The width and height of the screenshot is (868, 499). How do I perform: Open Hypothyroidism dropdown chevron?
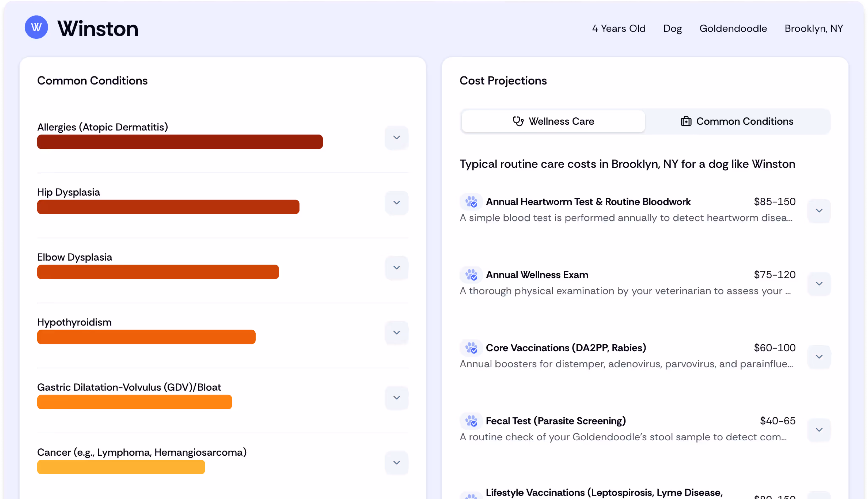pyautogui.click(x=397, y=333)
